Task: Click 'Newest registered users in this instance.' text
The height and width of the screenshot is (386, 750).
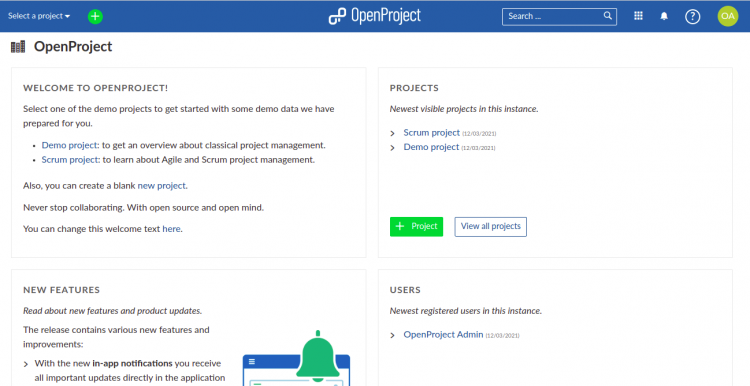Action: point(465,311)
